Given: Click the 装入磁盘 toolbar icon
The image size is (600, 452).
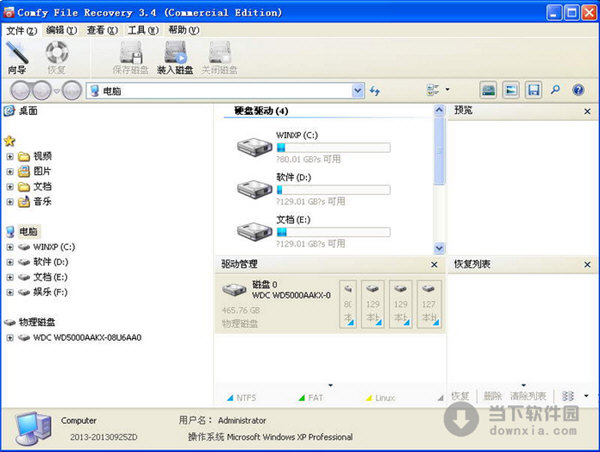Looking at the screenshot, I should (x=175, y=58).
